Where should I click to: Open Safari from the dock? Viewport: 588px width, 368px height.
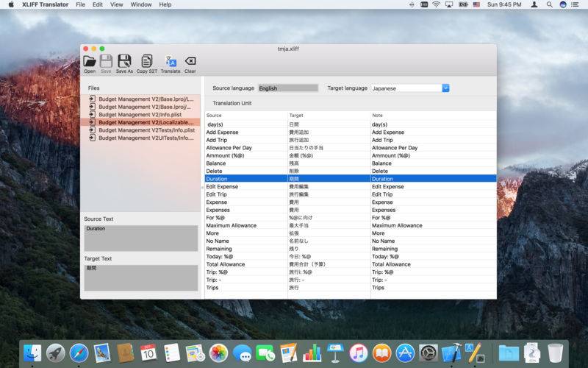(x=79, y=353)
